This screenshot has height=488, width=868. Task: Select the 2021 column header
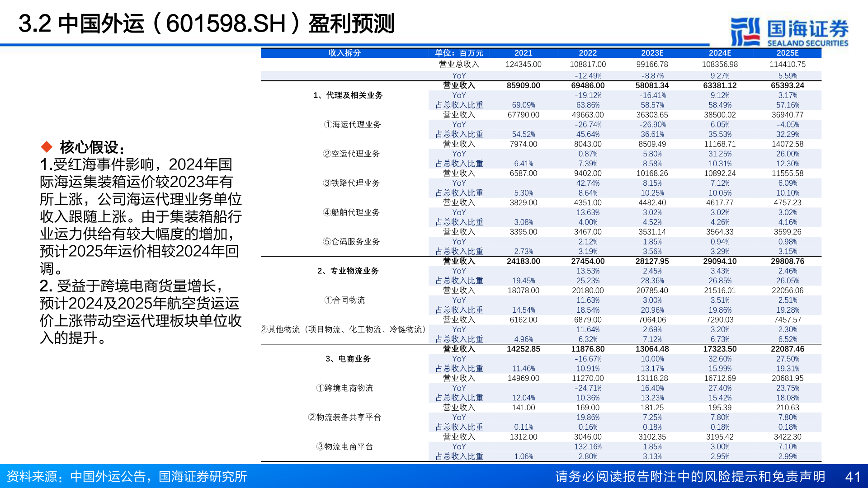click(524, 53)
